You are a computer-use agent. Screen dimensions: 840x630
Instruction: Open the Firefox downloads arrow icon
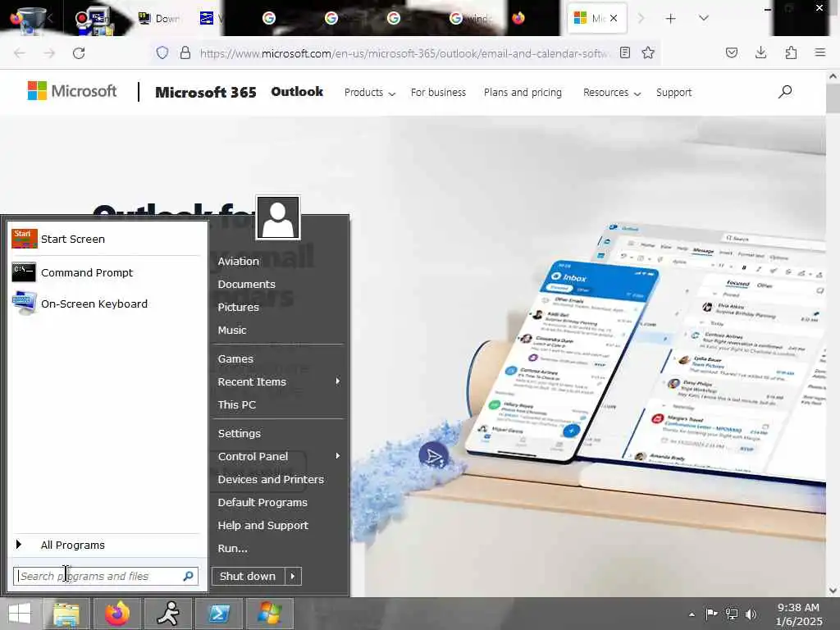tap(760, 52)
